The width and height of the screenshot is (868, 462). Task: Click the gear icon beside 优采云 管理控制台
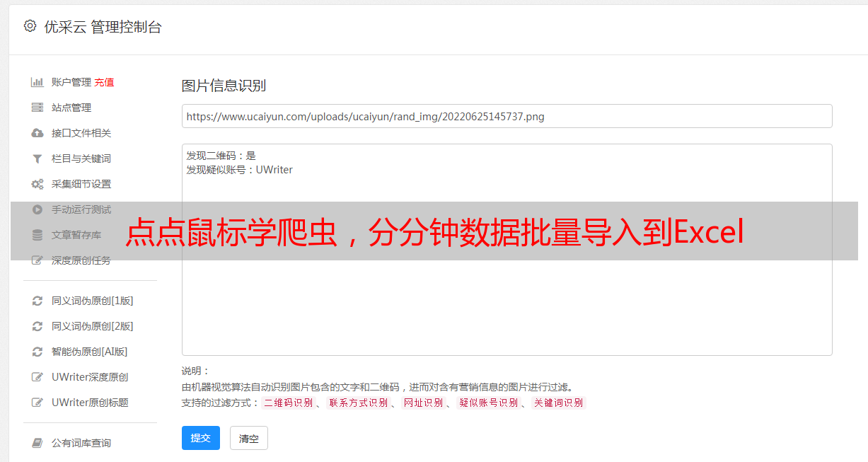[x=30, y=26]
